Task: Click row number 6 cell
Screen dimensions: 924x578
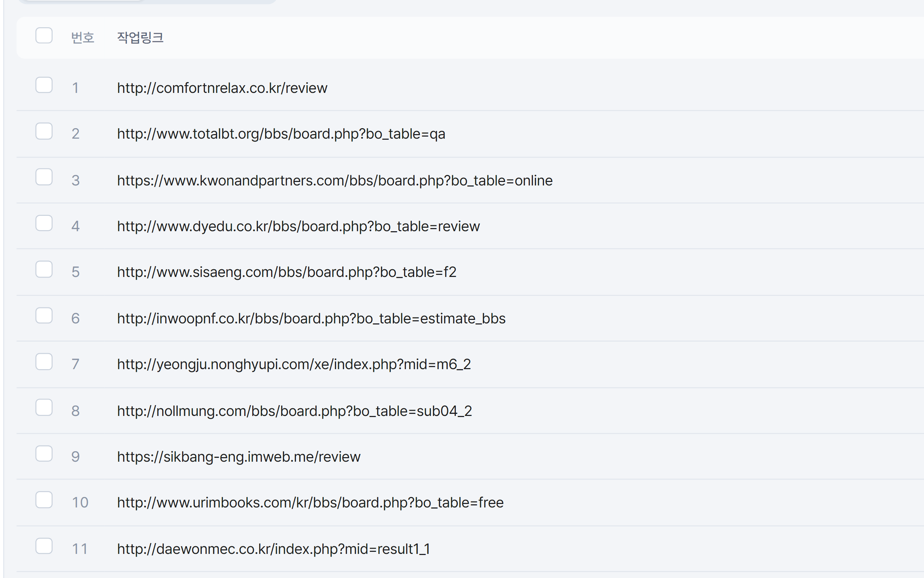Action: [76, 319]
